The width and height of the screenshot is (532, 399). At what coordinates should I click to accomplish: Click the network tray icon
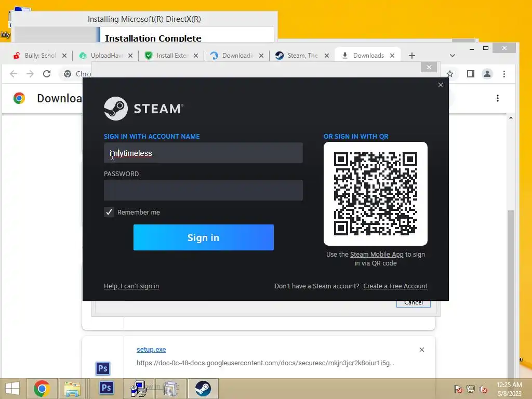pos(471,389)
